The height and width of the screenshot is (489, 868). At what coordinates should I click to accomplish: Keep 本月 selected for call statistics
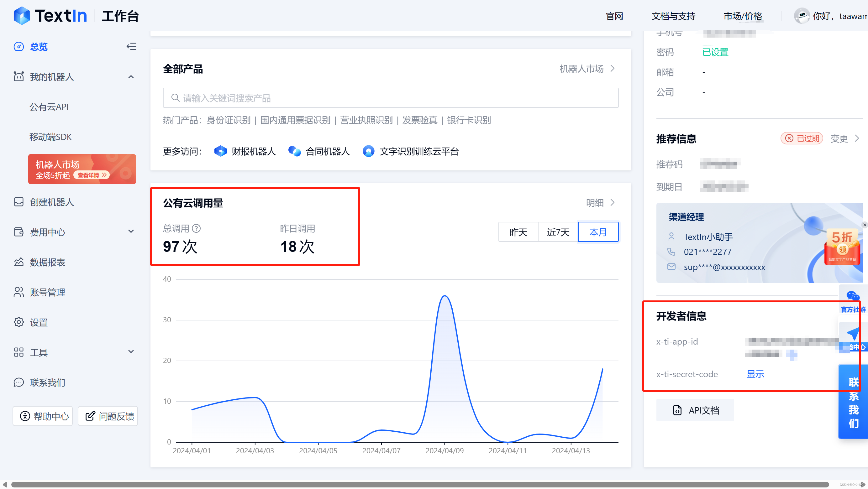(598, 232)
